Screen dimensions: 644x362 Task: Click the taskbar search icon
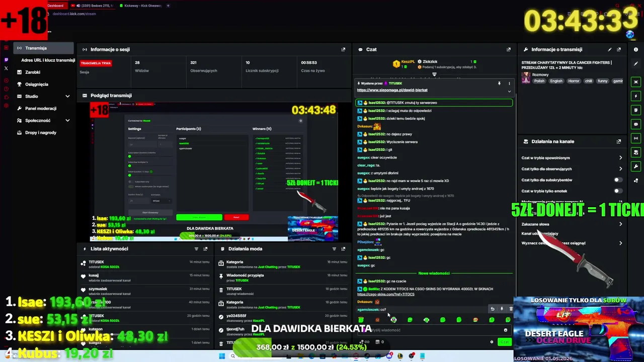233,356
